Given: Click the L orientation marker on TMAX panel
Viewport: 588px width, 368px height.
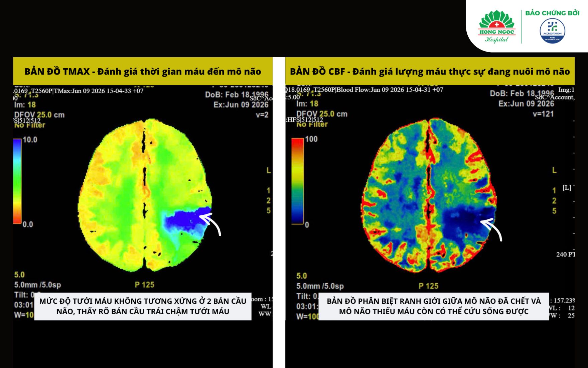Looking at the screenshot, I should point(268,171).
